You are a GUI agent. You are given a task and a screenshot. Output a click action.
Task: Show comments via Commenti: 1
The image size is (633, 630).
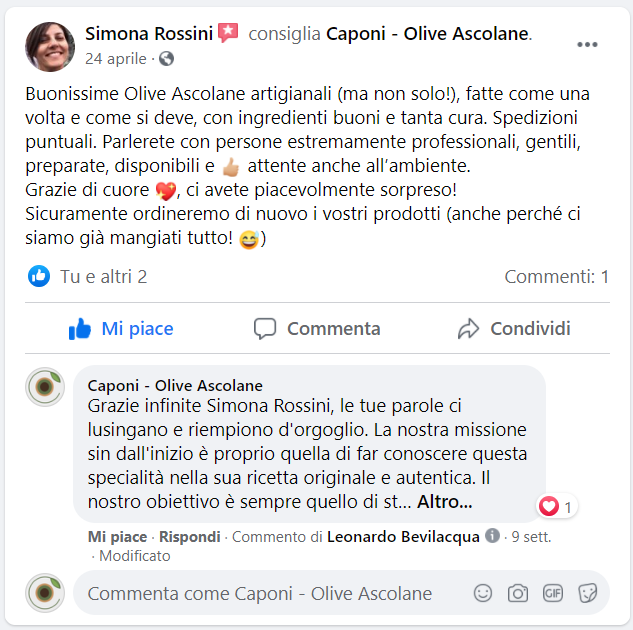pos(557,277)
